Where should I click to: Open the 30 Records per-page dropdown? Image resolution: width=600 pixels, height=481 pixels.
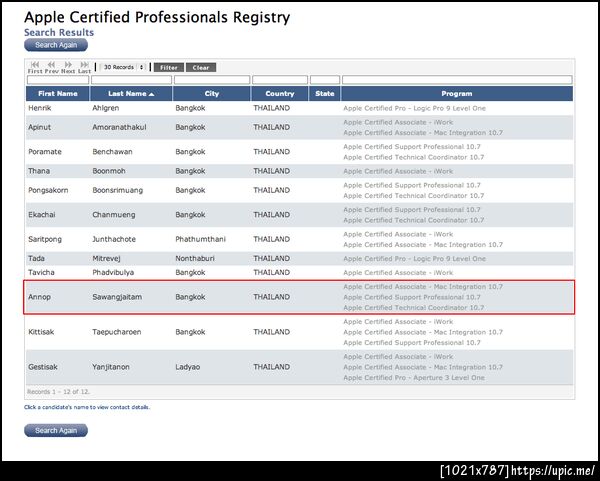click(x=123, y=67)
